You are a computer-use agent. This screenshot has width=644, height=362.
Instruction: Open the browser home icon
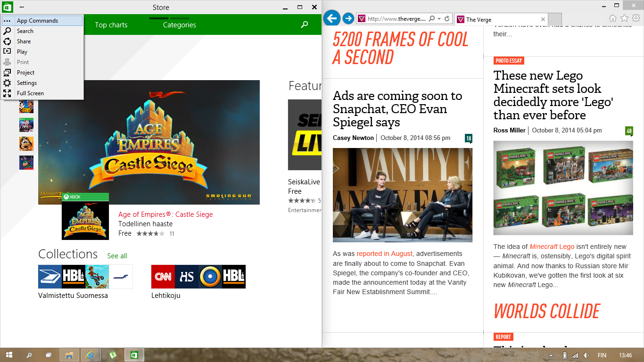[612, 18]
